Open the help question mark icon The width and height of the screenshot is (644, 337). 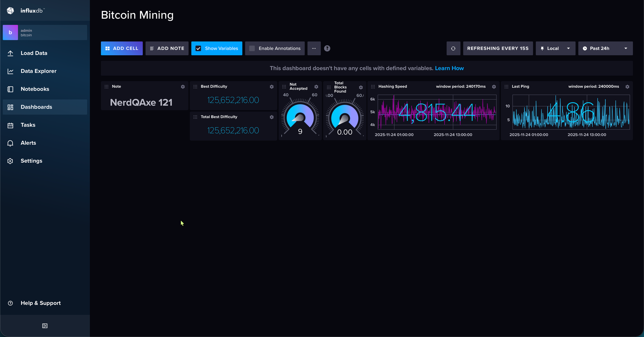point(327,49)
